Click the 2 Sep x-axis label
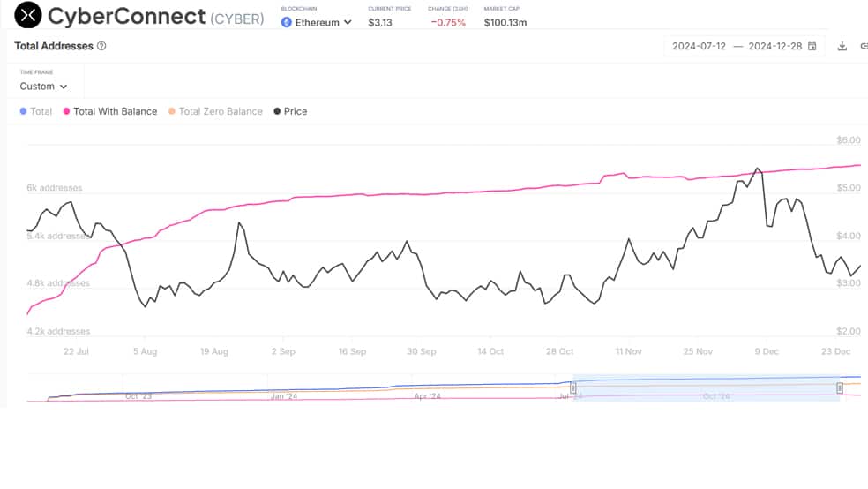The height and width of the screenshot is (489, 868). pos(283,351)
